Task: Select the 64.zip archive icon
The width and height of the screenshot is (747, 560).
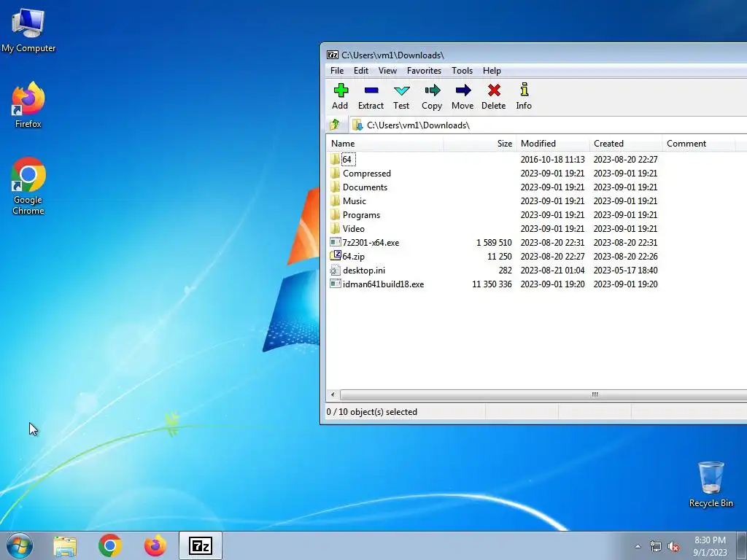Action: (x=336, y=256)
